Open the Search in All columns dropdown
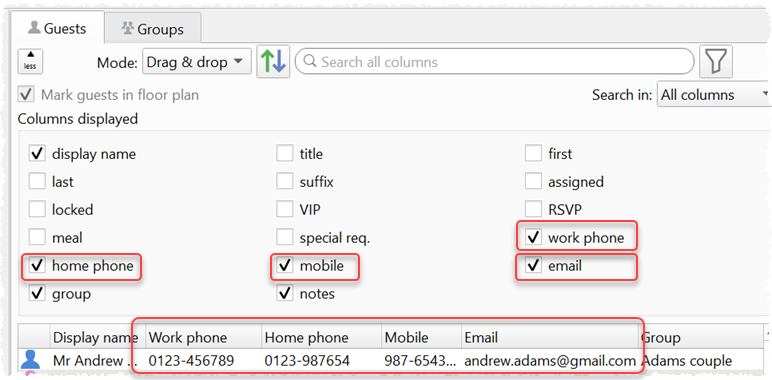Screen dimensions: 772x380 (713, 95)
